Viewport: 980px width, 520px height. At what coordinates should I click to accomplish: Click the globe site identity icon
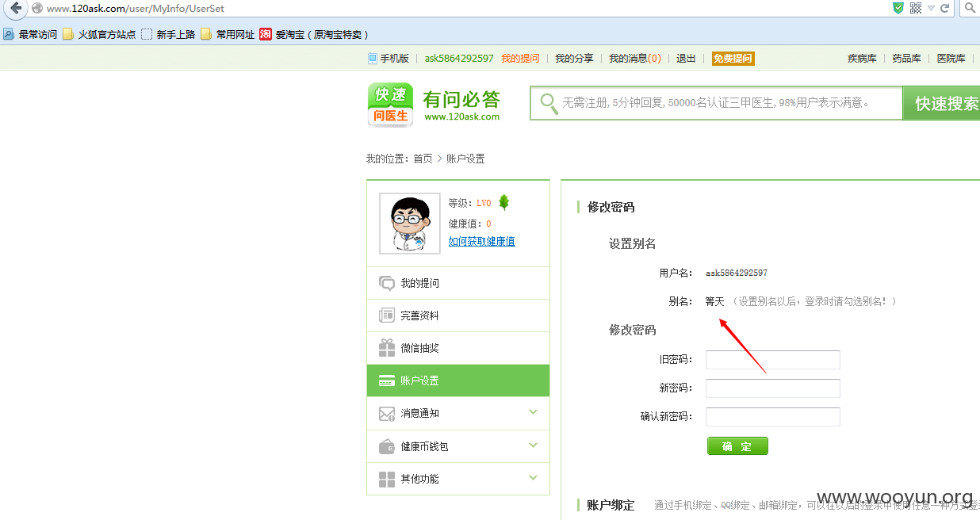pos(37,8)
